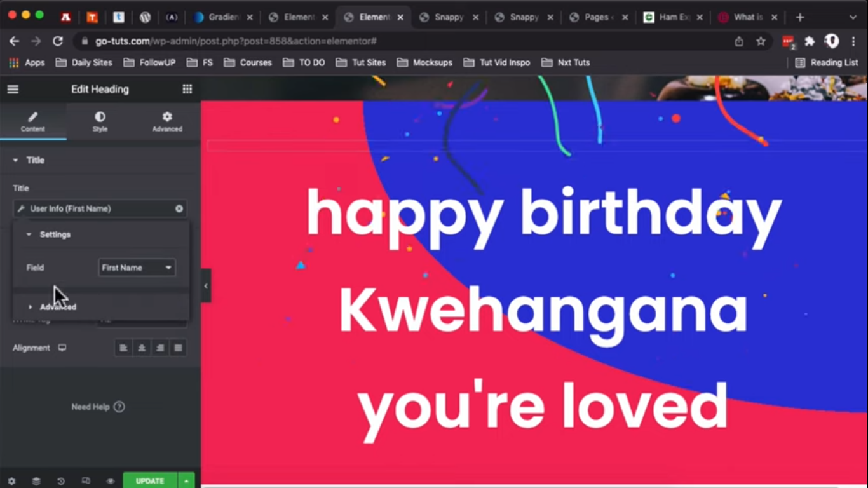Open the Extensions puzzle menu
Image resolution: width=868 pixels, height=488 pixels.
pyautogui.click(x=810, y=41)
